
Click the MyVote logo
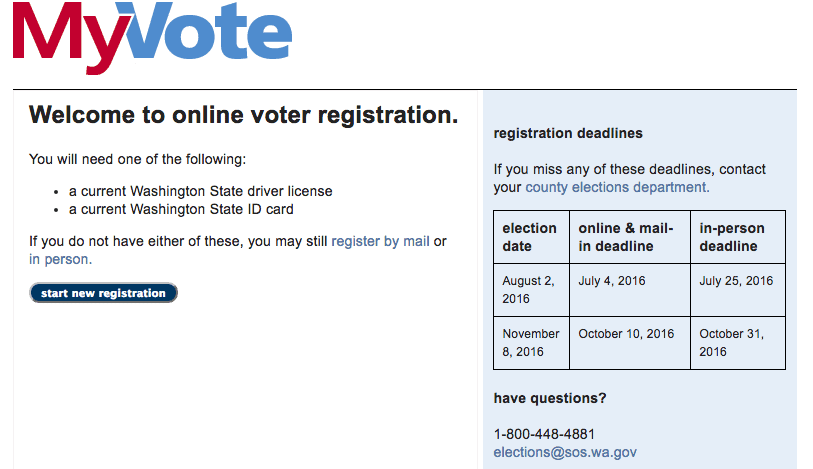tap(152, 38)
